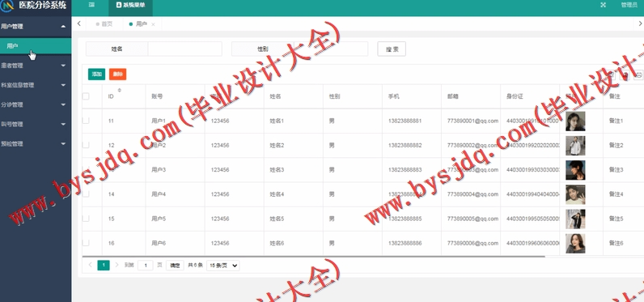Viewport: 644px width, 302px height.
Task: Click the 性别 search input field
Action: click(331, 49)
